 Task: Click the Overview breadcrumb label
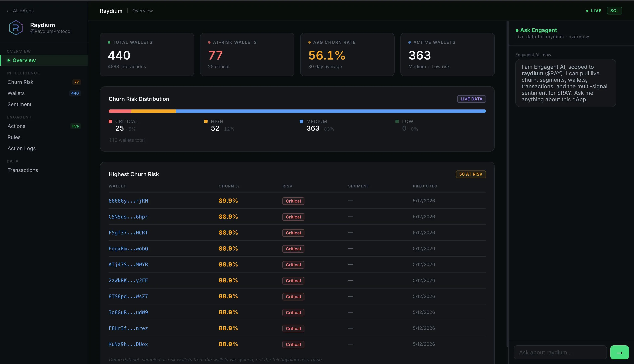pyautogui.click(x=142, y=11)
